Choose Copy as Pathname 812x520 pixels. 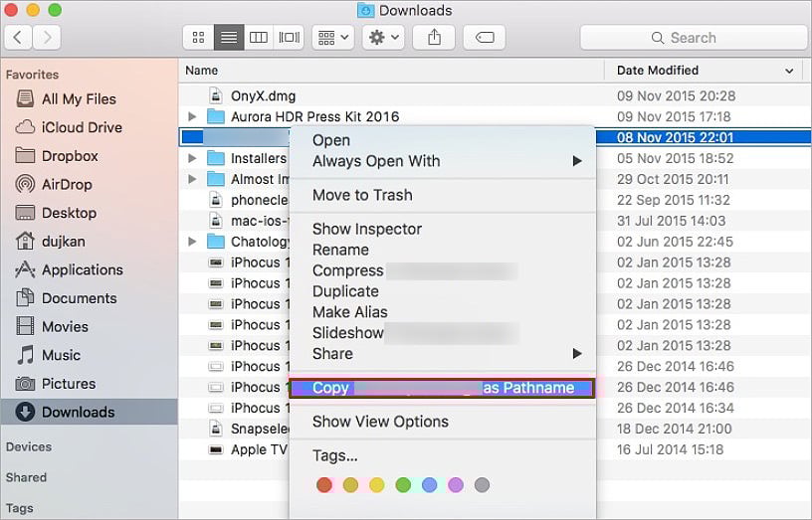[x=442, y=388]
